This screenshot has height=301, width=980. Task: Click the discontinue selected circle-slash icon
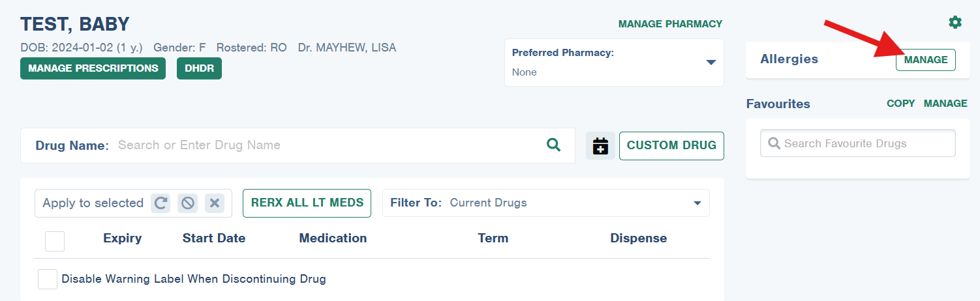tap(188, 203)
